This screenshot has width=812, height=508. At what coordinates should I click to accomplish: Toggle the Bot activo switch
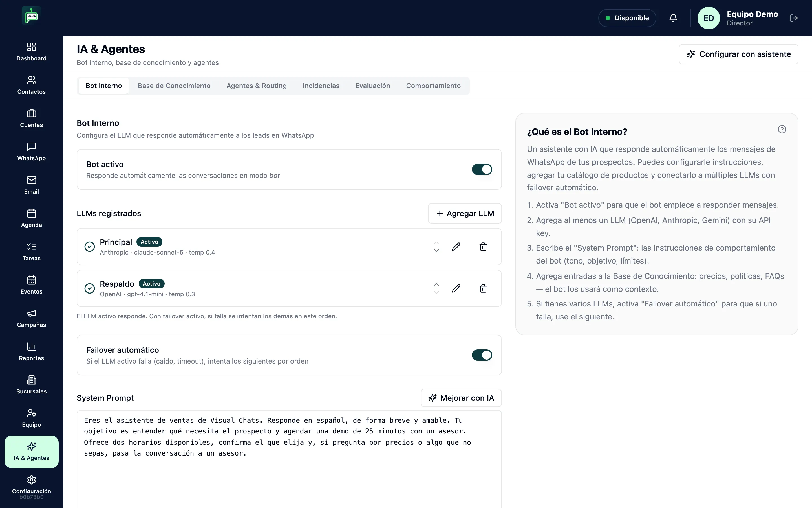[x=482, y=169]
